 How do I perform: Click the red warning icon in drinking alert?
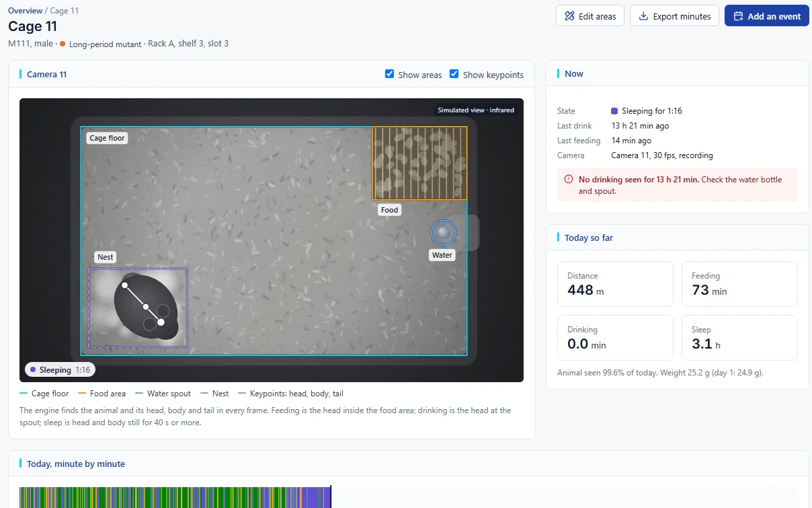pos(569,179)
